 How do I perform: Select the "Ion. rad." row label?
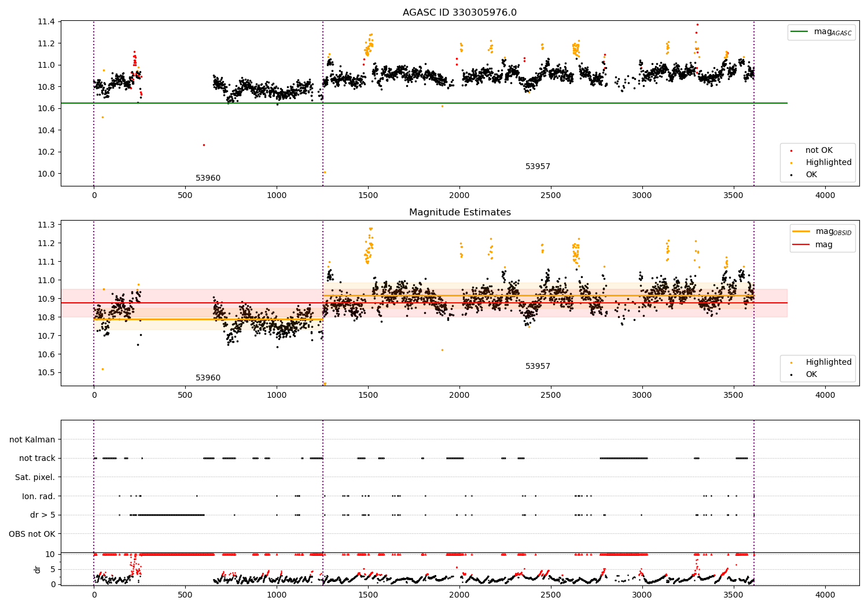click(x=39, y=496)
